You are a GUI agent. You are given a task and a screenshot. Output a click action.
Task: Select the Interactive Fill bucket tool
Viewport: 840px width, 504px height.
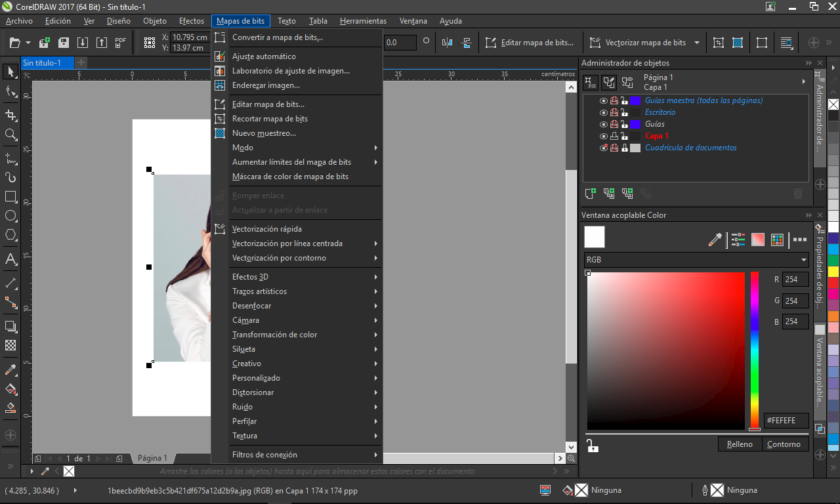coord(10,388)
